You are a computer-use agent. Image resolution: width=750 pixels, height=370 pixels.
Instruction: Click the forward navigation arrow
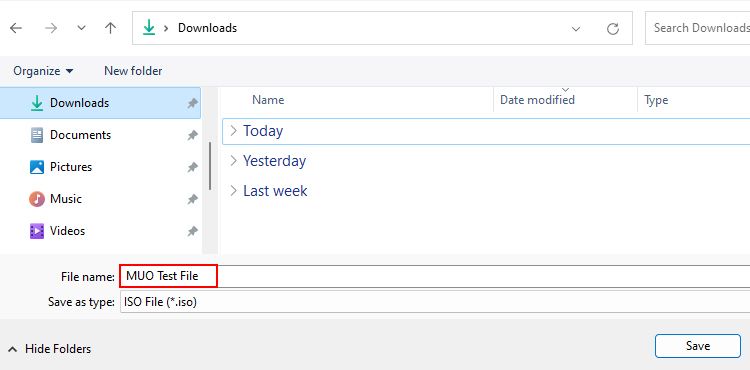51,28
